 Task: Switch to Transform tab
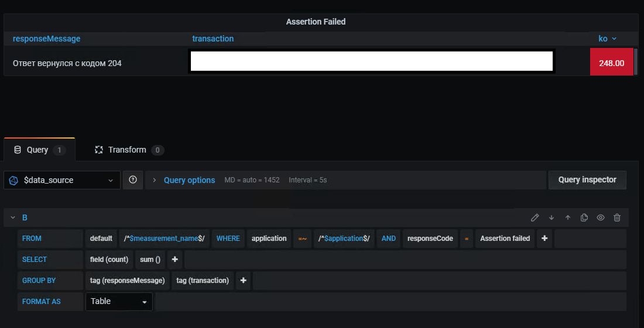click(x=129, y=150)
